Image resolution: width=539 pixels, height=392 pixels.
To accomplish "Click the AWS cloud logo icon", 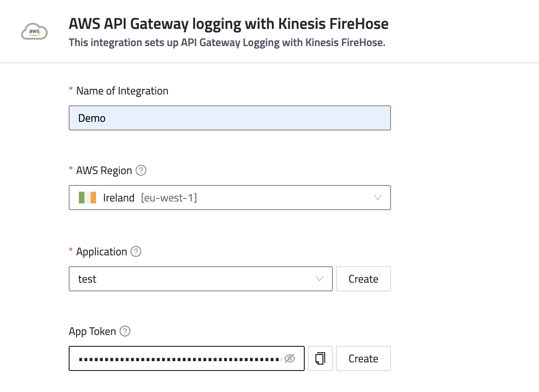I will [x=34, y=32].
